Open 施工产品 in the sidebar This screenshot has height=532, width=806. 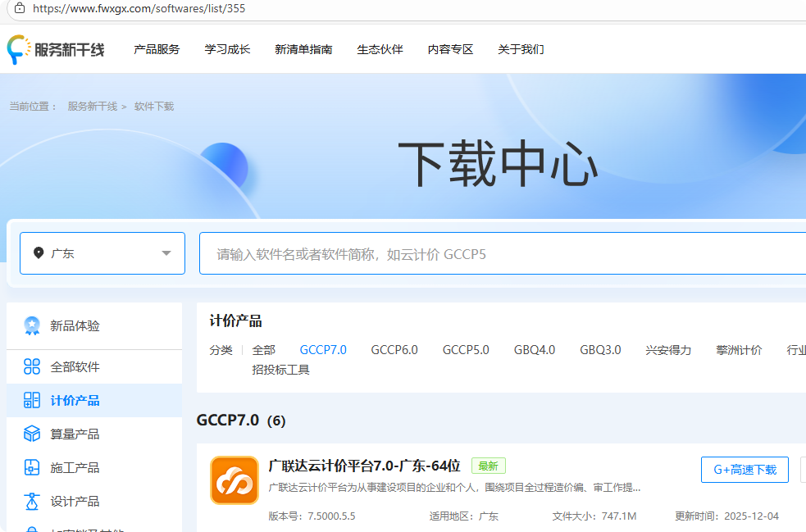coord(94,467)
